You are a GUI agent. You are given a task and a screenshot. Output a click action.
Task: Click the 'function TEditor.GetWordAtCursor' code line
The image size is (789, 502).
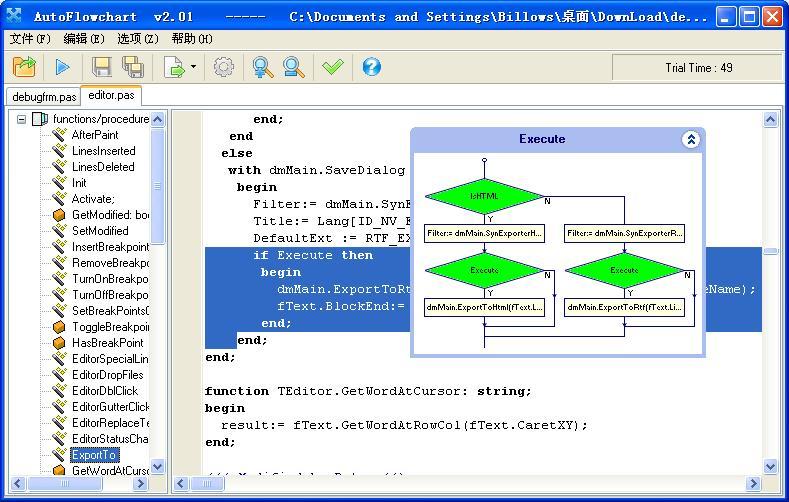pos(368,391)
